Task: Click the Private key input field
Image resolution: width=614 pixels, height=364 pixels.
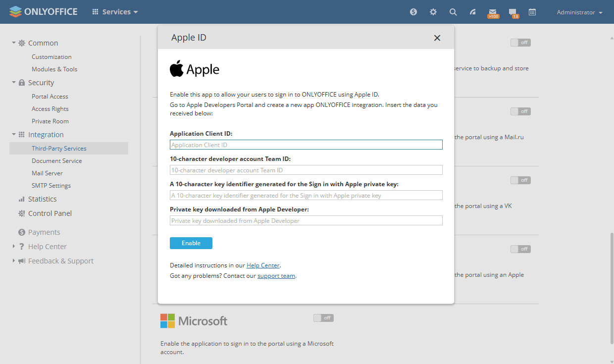Action: (306, 220)
